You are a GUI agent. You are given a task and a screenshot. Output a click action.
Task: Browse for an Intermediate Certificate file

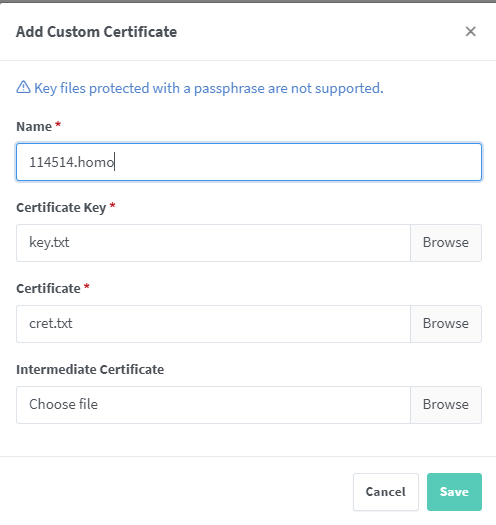tap(446, 405)
